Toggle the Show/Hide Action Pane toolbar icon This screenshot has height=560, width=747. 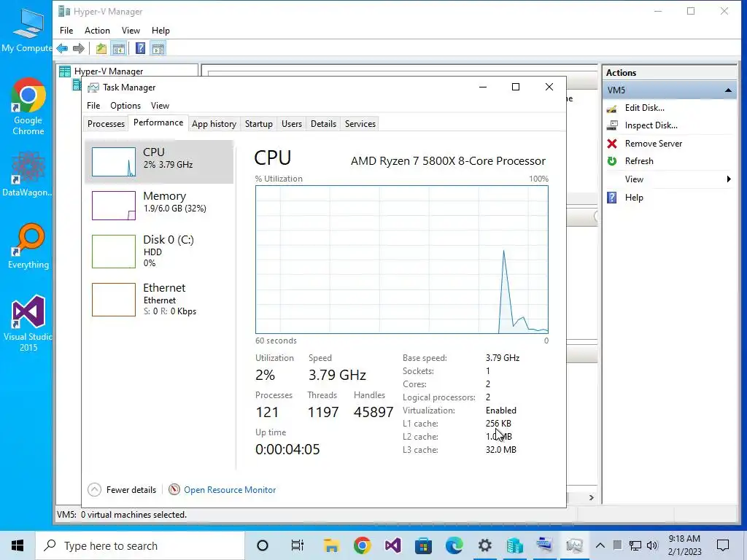[x=158, y=48]
